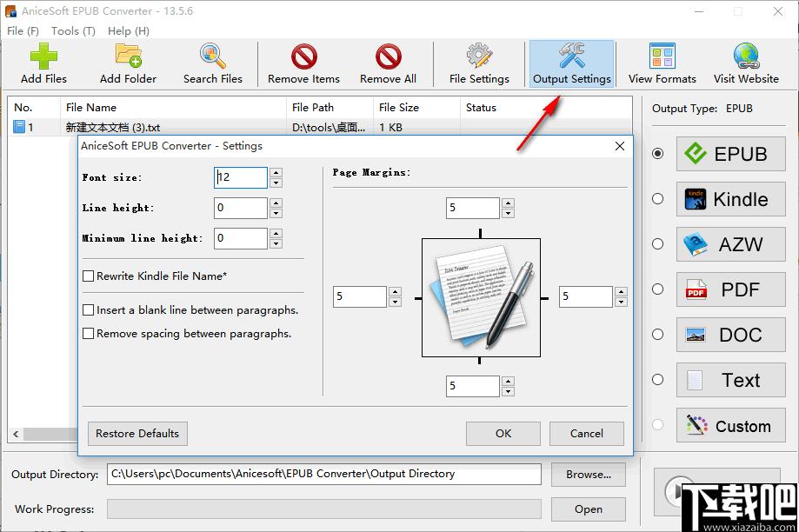The height and width of the screenshot is (532, 799).
Task: Click the bottom page margin input field
Action: pos(472,386)
